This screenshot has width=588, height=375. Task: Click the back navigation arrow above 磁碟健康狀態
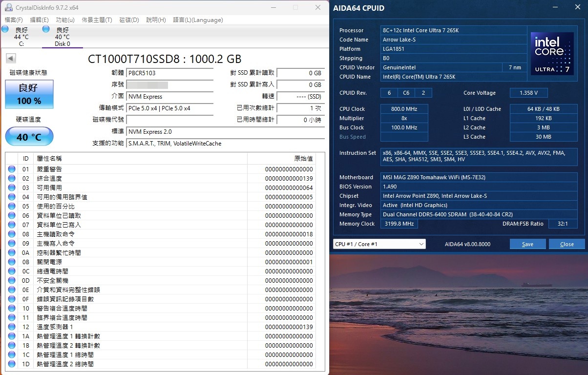tap(11, 58)
